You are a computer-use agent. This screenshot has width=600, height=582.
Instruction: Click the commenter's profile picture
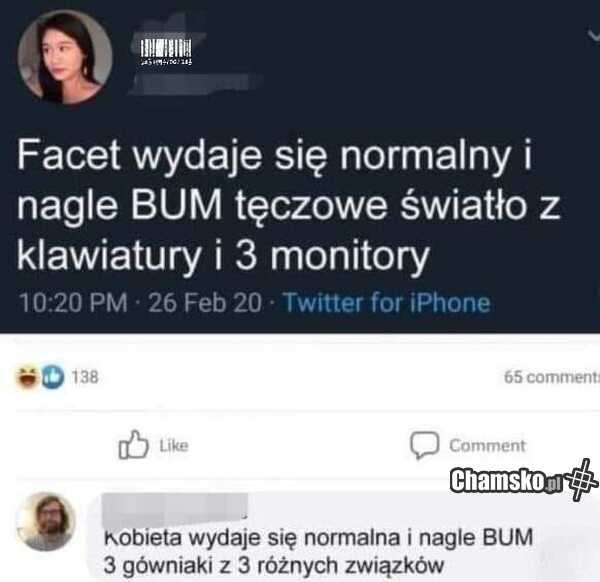(46, 522)
